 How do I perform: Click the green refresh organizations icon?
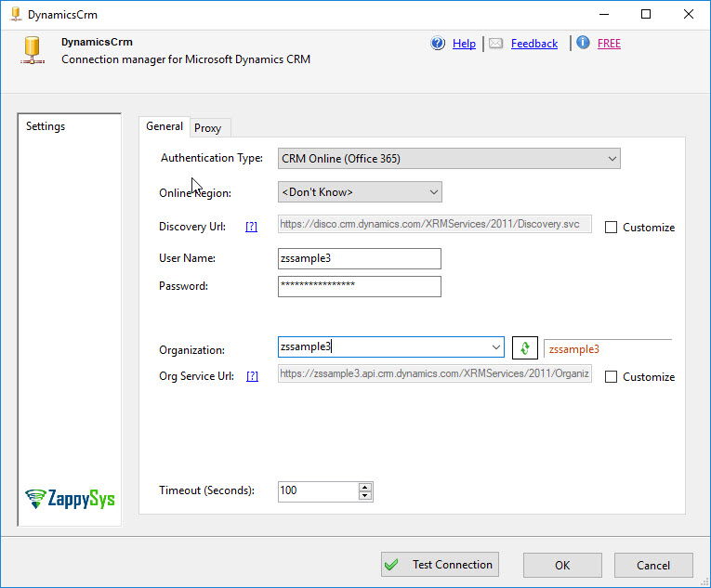pyautogui.click(x=524, y=347)
